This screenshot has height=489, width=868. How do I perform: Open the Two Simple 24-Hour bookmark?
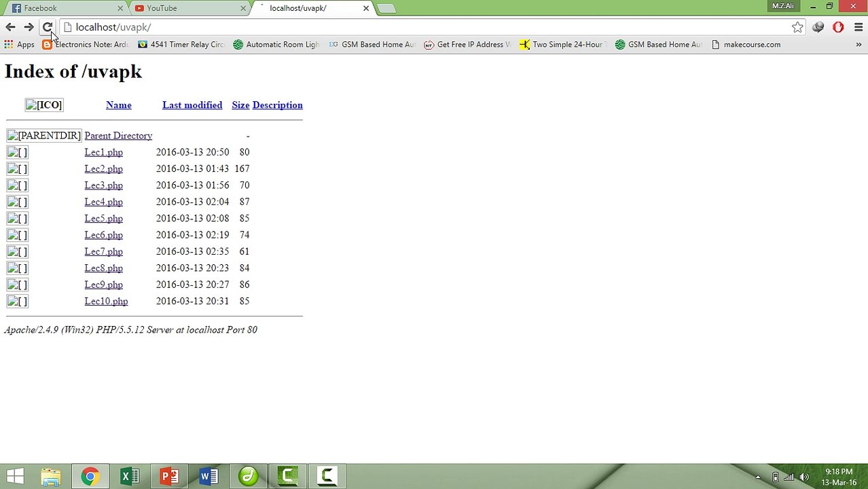click(562, 44)
